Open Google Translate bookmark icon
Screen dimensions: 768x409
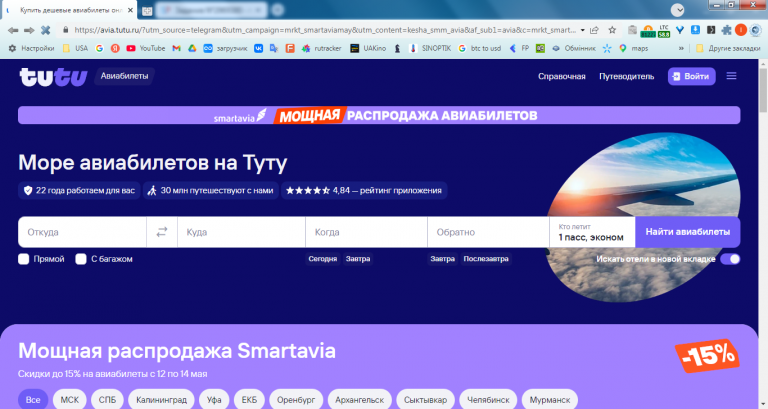tap(274, 48)
